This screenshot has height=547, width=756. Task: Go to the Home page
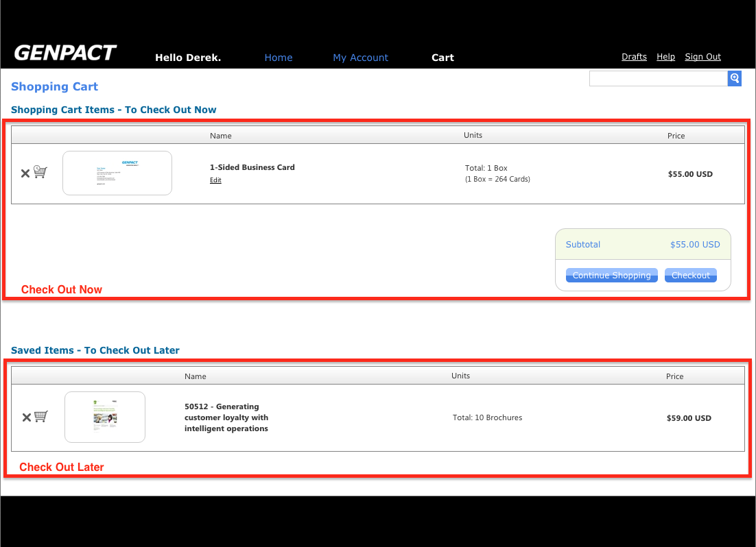(x=279, y=58)
